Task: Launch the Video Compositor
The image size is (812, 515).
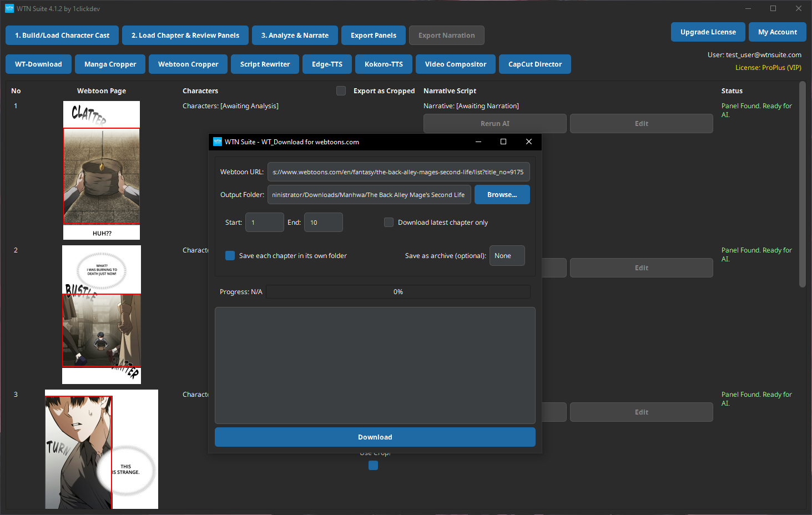Action: coord(455,64)
